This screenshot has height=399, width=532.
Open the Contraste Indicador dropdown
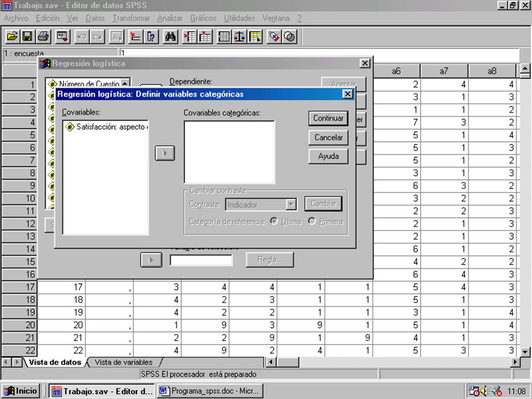coord(291,204)
